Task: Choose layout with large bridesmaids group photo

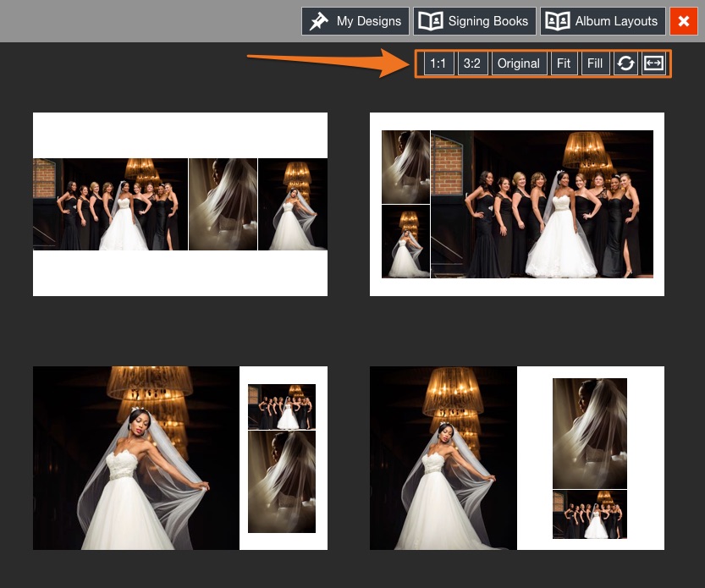Action: (x=517, y=204)
